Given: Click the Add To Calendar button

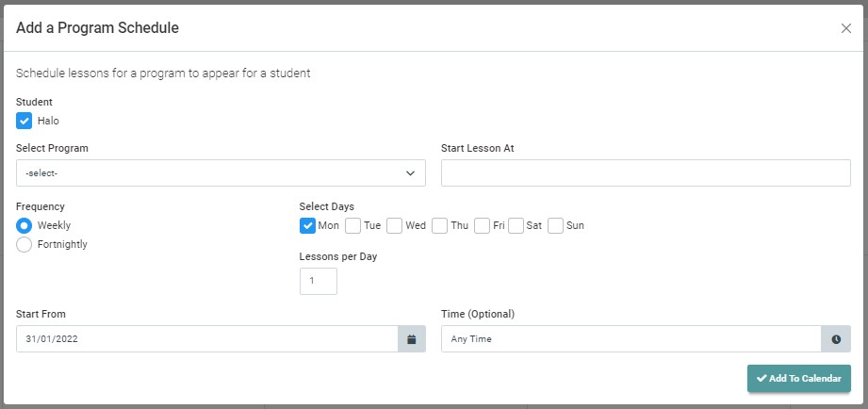Looking at the screenshot, I should coord(799,379).
